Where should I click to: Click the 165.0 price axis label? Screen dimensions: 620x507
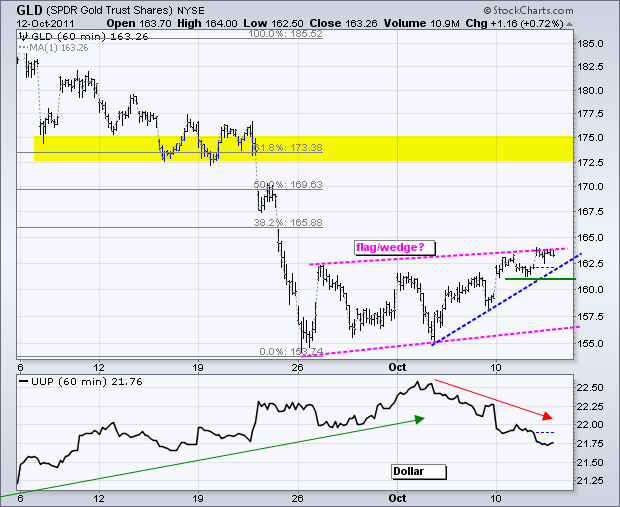[590, 238]
